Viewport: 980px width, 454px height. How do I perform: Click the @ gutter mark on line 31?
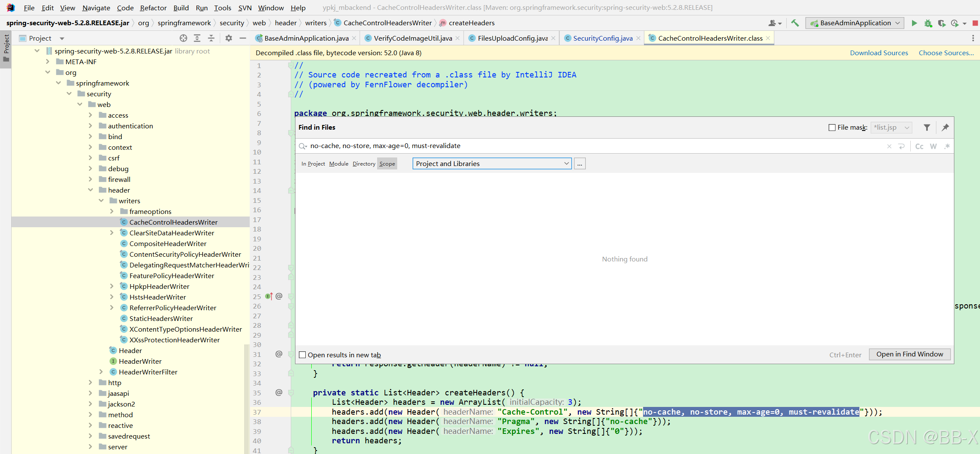(x=279, y=354)
